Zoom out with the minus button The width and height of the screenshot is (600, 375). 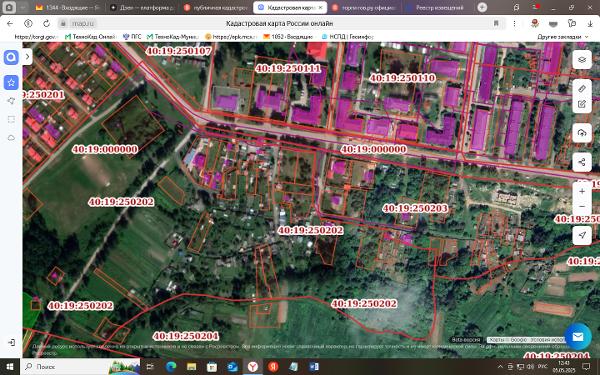582,206
